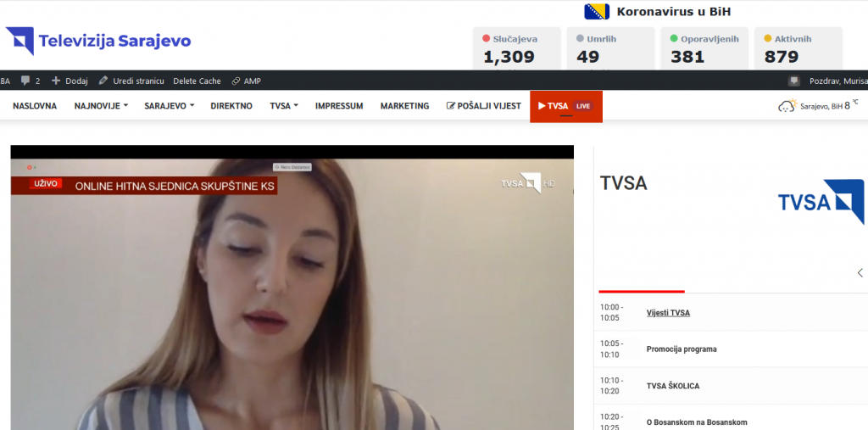This screenshot has height=430, width=868.
Task: Go to Naslovna menu item
Action: point(35,106)
